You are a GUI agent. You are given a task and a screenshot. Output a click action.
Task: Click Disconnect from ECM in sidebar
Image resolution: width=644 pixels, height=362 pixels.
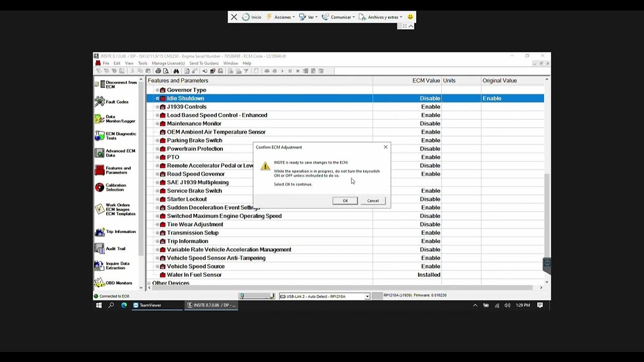point(116,84)
